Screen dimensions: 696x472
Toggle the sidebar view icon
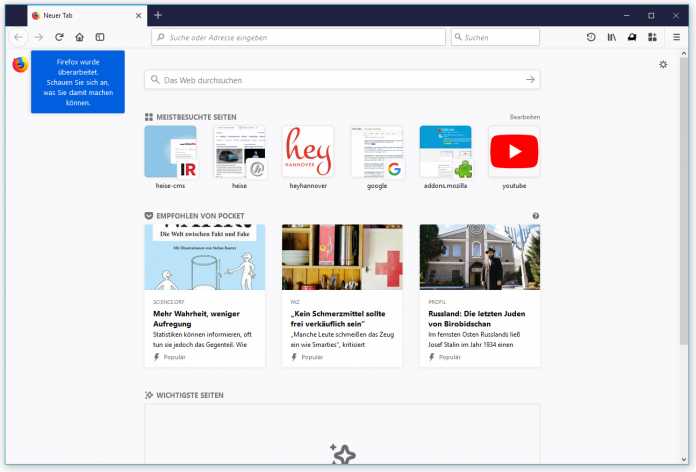point(100,37)
